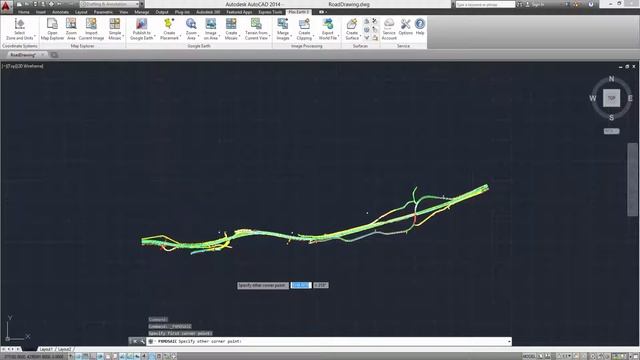Select Create Placemark pushpin tool
This screenshot has height=360, width=640.
(x=169, y=29)
